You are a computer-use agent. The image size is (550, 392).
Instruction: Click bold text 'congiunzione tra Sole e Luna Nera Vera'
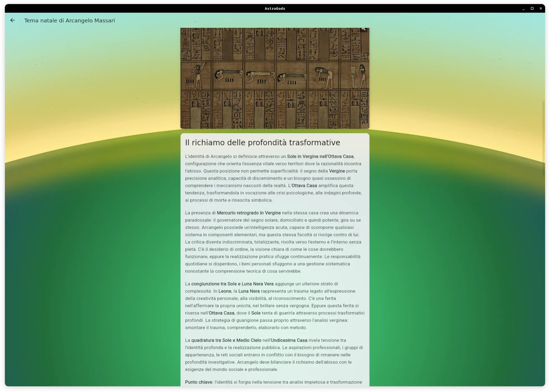pyautogui.click(x=232, y=284)
